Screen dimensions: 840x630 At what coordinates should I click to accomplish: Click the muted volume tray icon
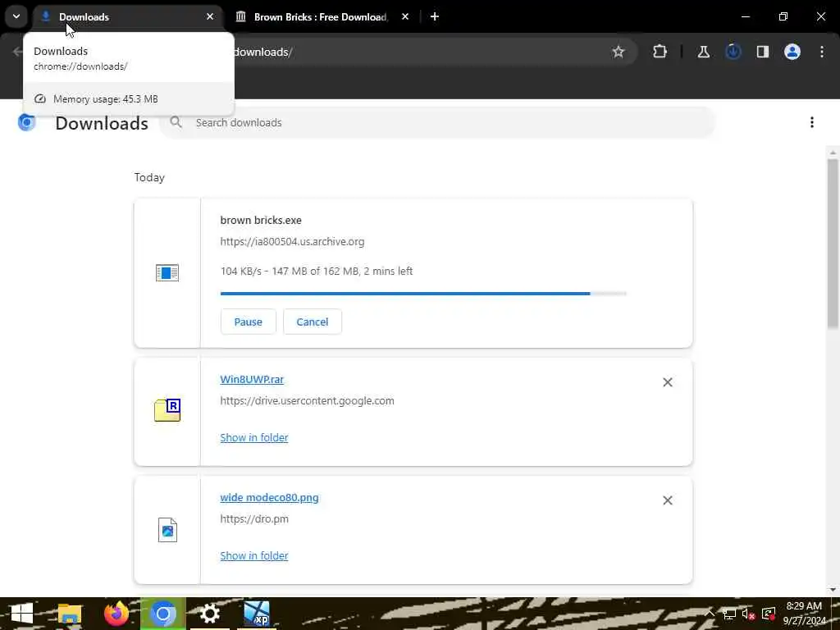click(x=748, y=614)
